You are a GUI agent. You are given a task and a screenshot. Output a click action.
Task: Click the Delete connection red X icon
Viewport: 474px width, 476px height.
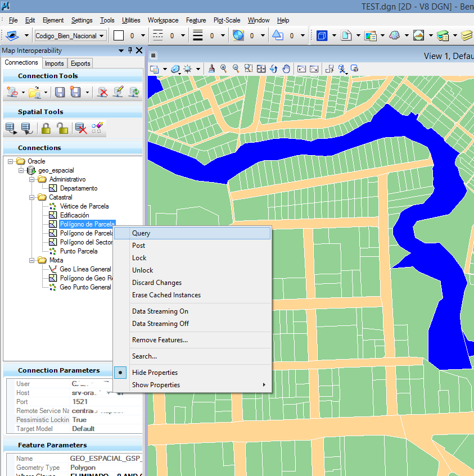tap(103, 92)
